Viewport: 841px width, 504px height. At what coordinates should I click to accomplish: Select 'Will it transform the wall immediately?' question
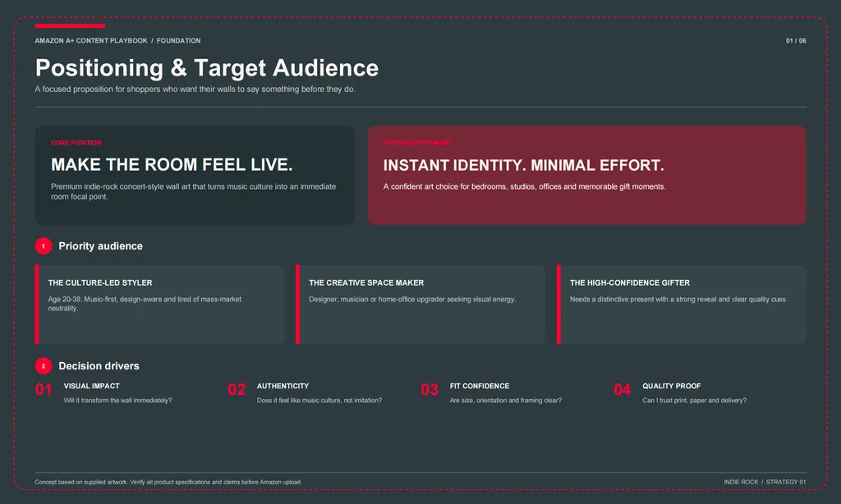[118, 401]
